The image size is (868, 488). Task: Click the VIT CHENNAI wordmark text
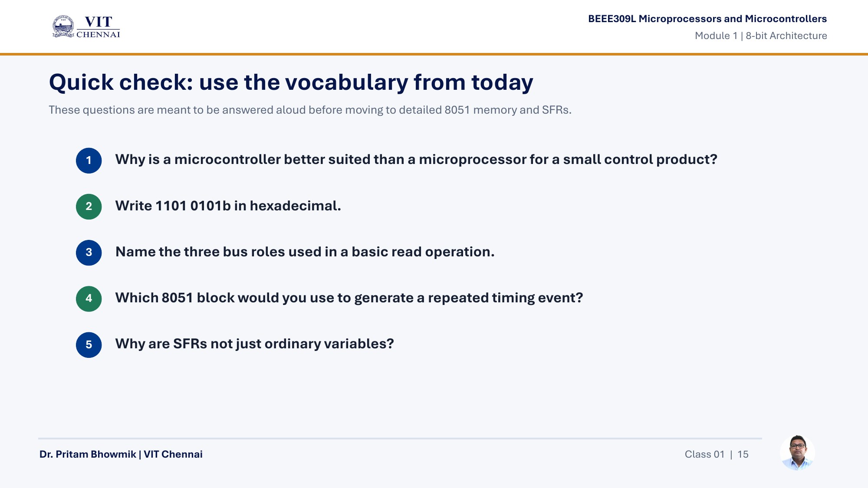tap(99, 27)
